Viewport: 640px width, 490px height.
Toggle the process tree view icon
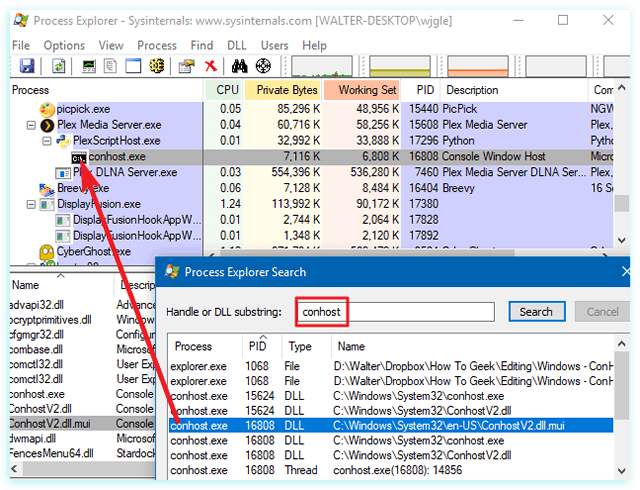[x=110, y=66]
